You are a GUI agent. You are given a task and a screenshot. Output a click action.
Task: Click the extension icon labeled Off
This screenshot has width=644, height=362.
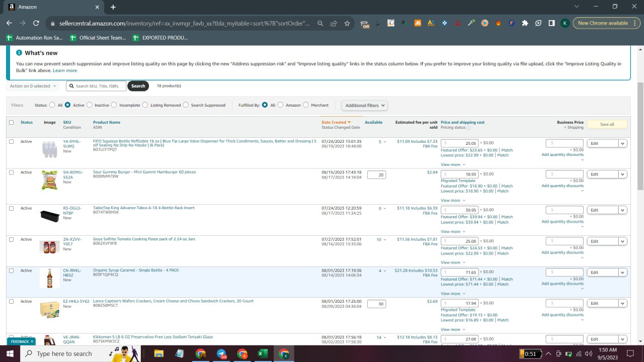click(x=365, y=24)
